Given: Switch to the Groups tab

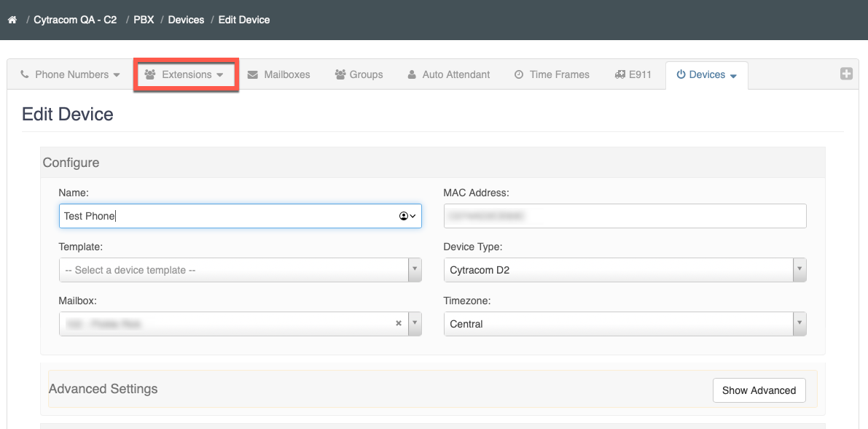Looking at the screenshot, I should (359, 74).
